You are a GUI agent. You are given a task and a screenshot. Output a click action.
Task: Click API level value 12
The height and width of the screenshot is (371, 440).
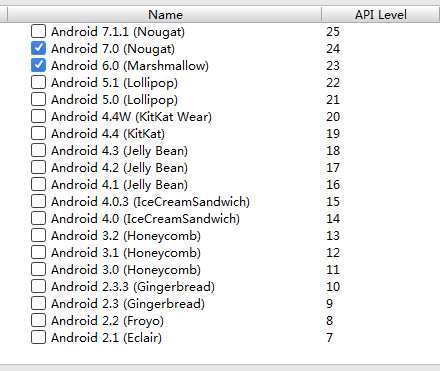333,253
